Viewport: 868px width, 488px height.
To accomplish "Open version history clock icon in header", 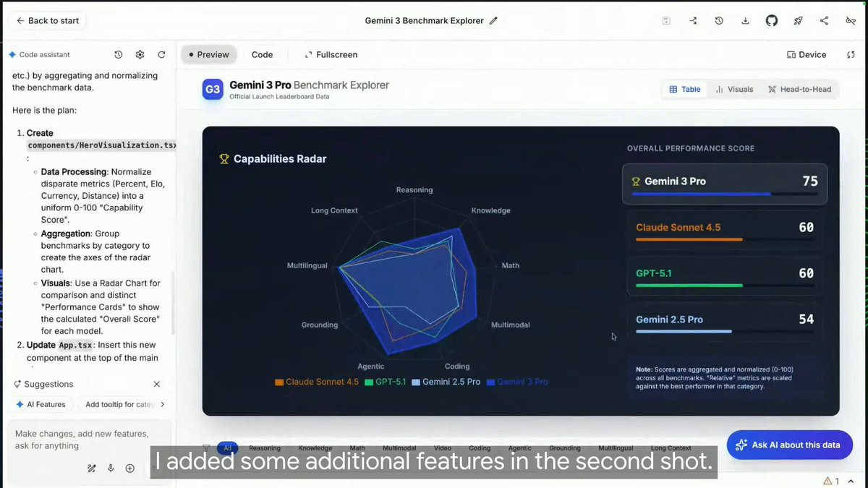I will point(719,21).
